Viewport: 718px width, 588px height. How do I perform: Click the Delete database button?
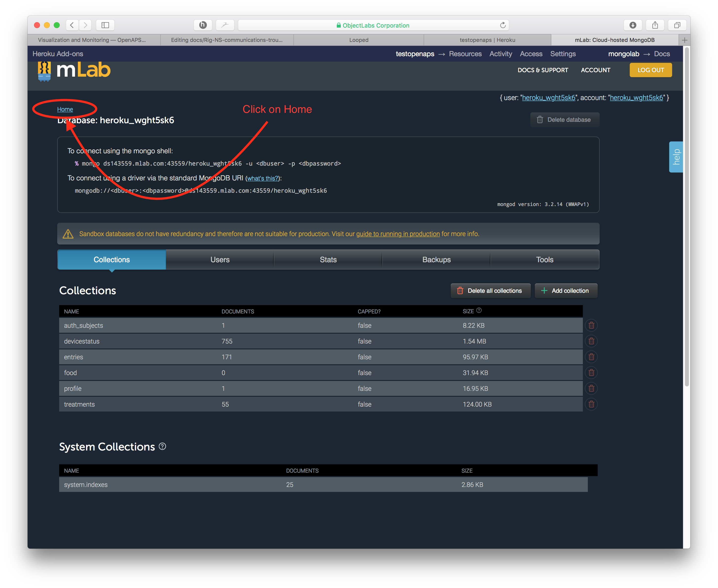coord(564,120)
